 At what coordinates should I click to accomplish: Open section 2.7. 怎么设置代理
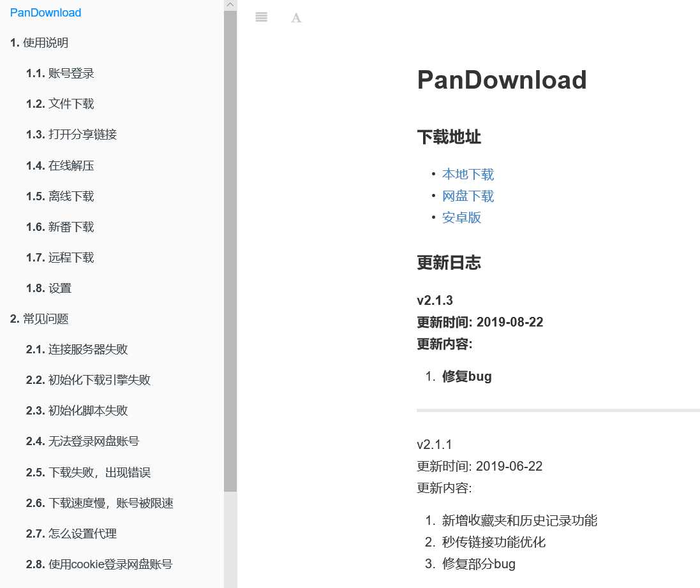[x=71, y=534]
